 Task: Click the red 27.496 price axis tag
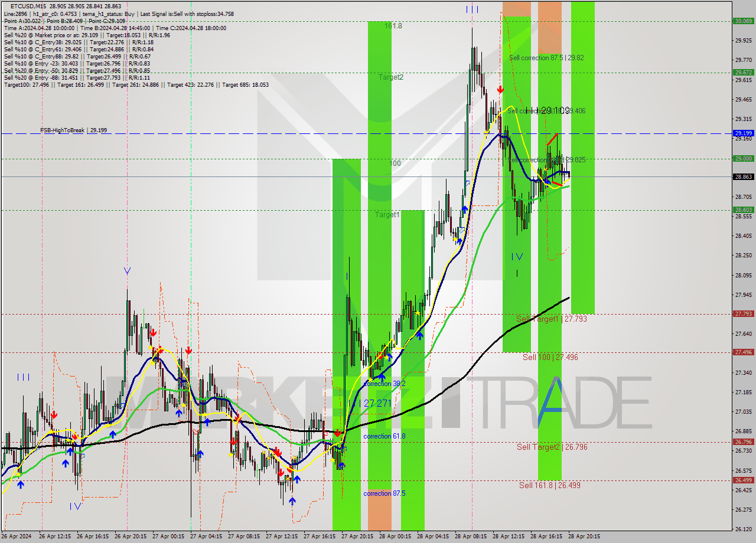(743, 352)
